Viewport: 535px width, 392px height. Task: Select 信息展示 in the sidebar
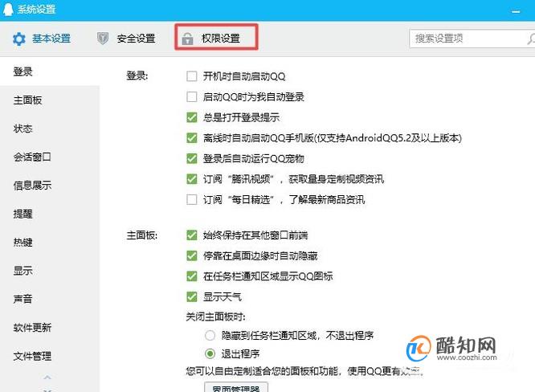[x=32, y=186]
